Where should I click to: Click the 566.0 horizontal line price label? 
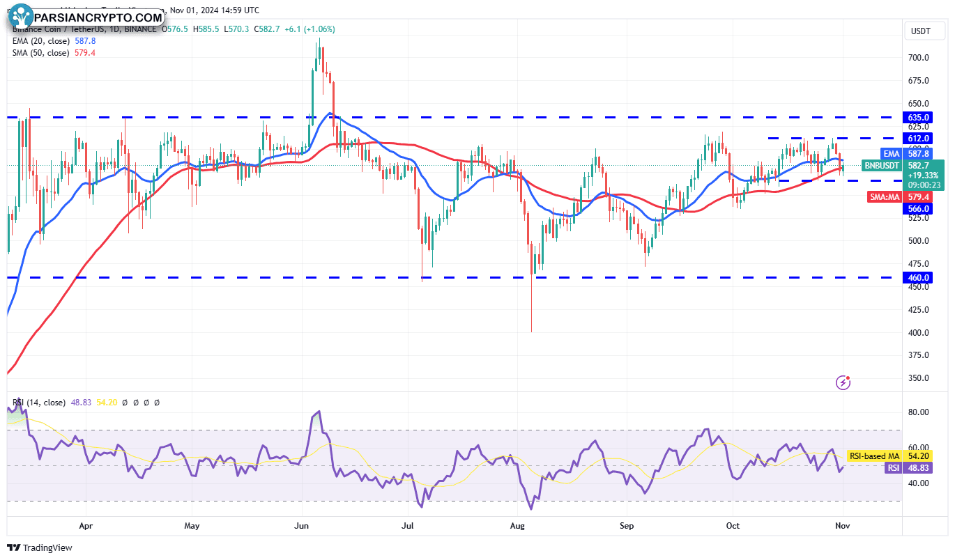[918, 208]
